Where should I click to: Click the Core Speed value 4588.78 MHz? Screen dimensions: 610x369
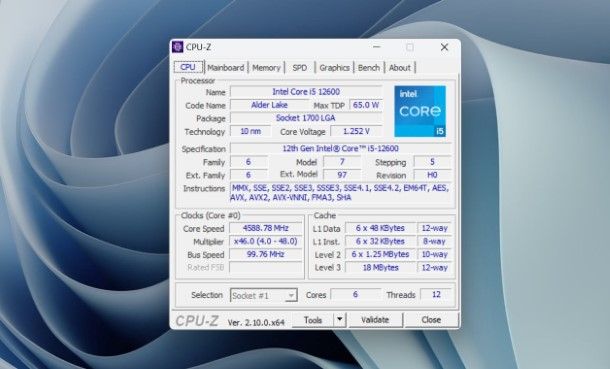pyautogui.click(x=266, y=228)
